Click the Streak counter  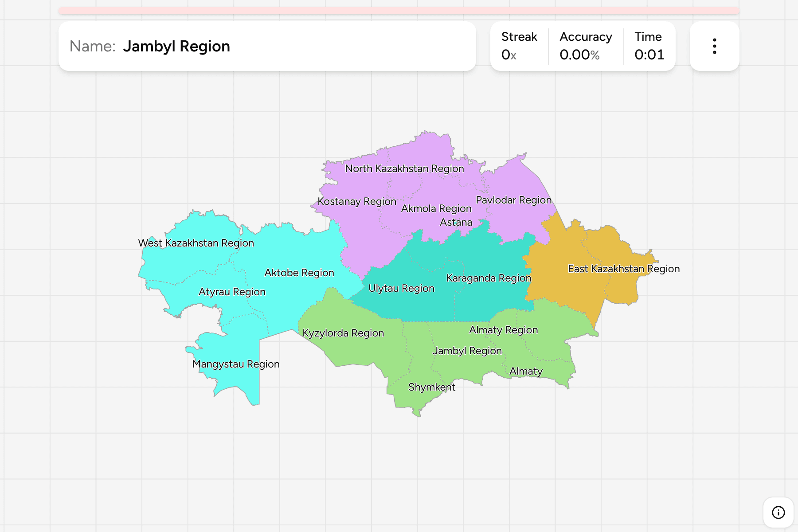(519, 46)
